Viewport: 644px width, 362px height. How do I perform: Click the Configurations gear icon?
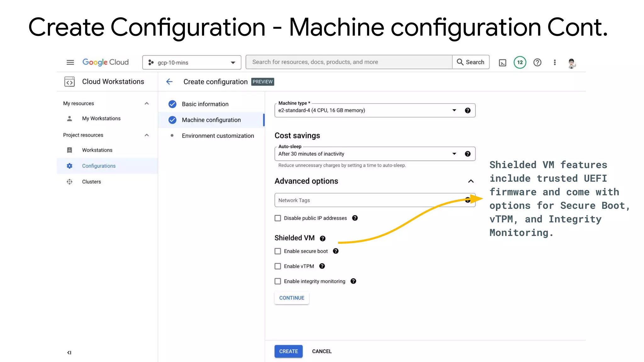pos(69,166)
